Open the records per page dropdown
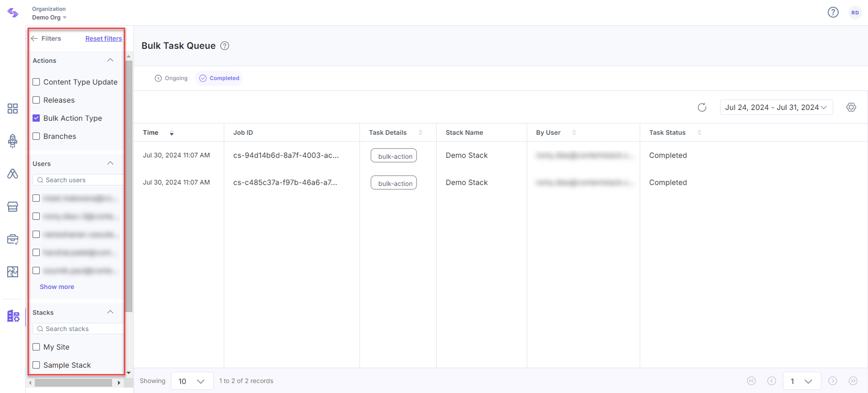 tap(192, 381)
